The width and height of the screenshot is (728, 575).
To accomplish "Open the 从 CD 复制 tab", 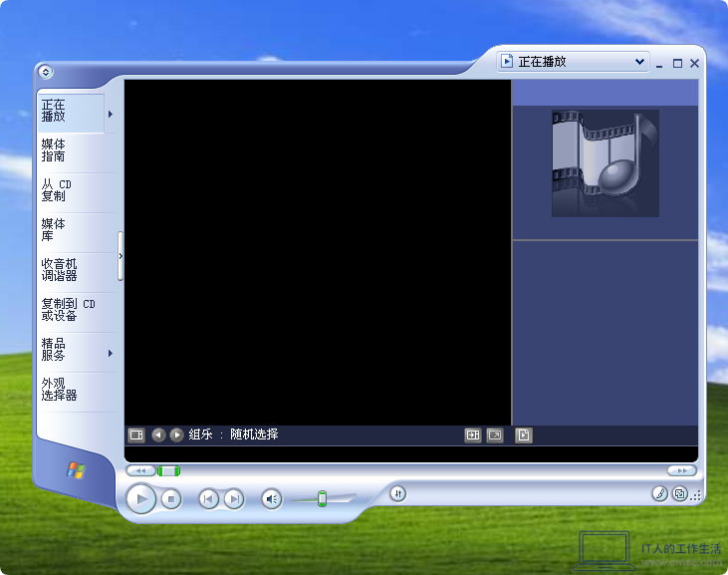I will [77, 190].
